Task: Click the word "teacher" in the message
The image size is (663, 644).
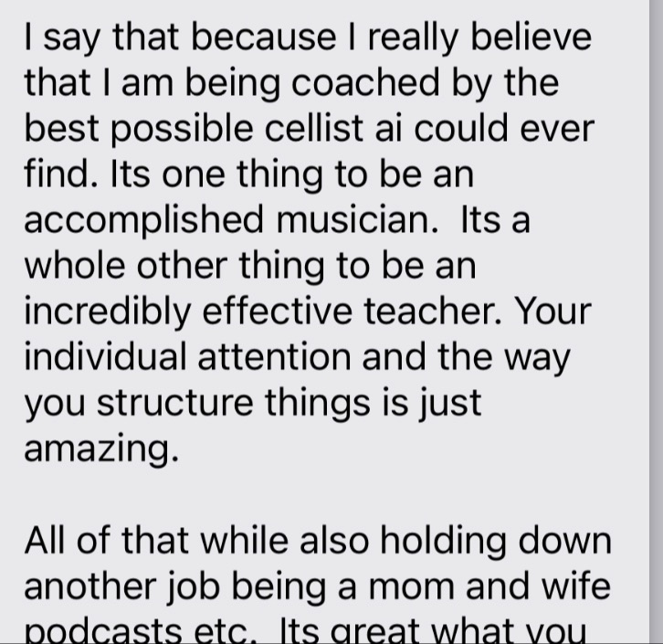Action: (433, 311)
